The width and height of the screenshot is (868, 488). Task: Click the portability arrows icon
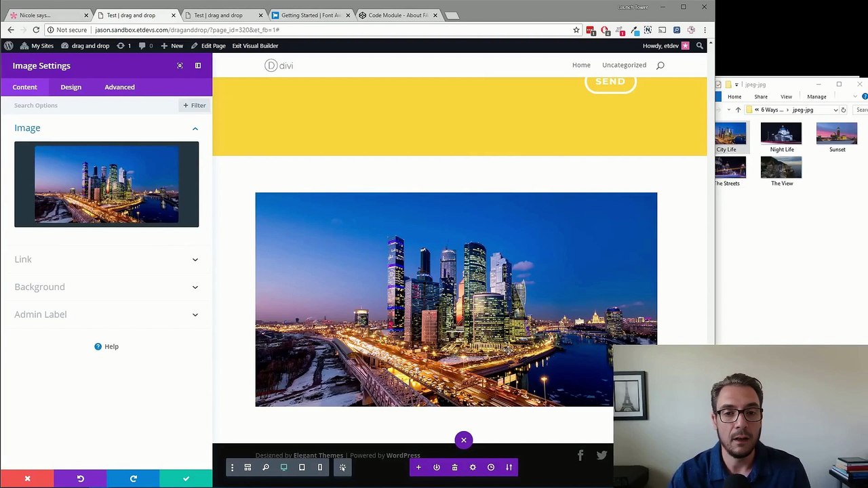[x=509, y=467]
